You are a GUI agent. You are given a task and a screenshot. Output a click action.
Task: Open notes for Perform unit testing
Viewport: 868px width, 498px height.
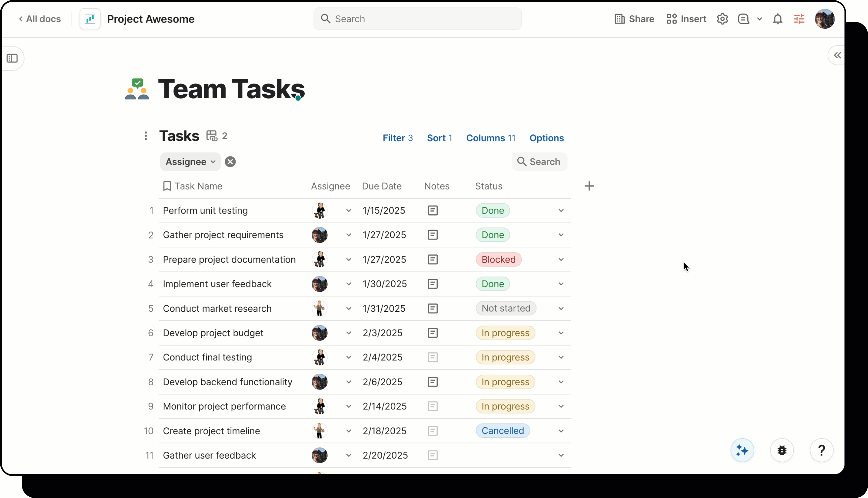[x=432, y=210]
